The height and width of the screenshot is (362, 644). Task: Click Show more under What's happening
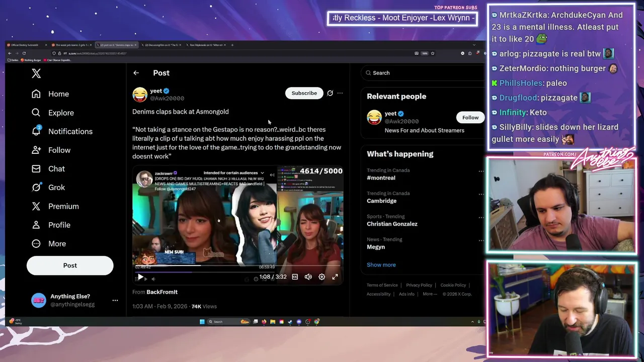tap(381, 265)
